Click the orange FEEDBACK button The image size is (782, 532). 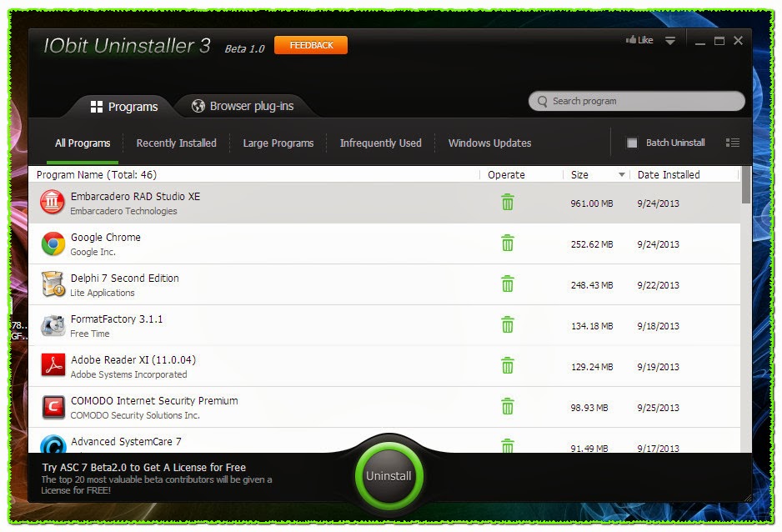311,45
